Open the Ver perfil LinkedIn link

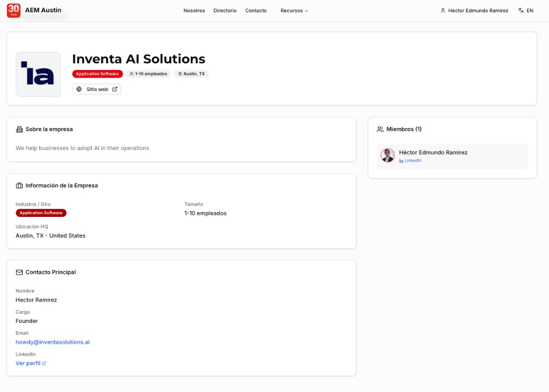[28, 363]
